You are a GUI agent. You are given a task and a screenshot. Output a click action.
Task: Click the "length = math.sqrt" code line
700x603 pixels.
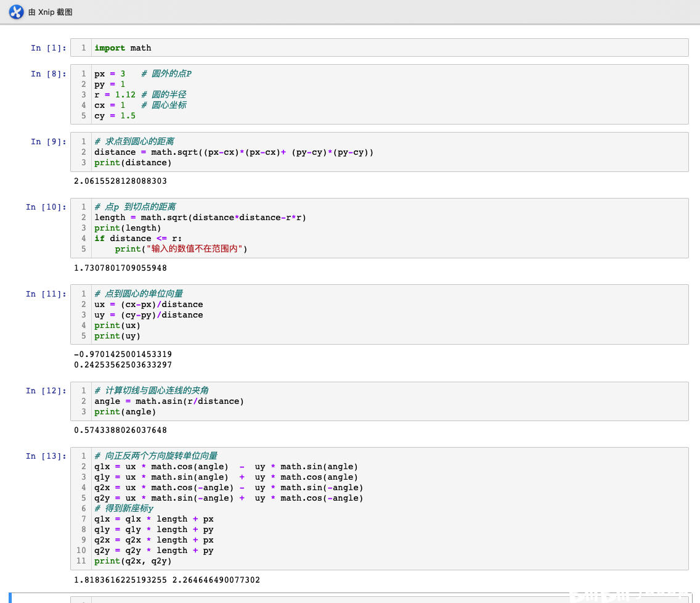click(x=200, y=218)
